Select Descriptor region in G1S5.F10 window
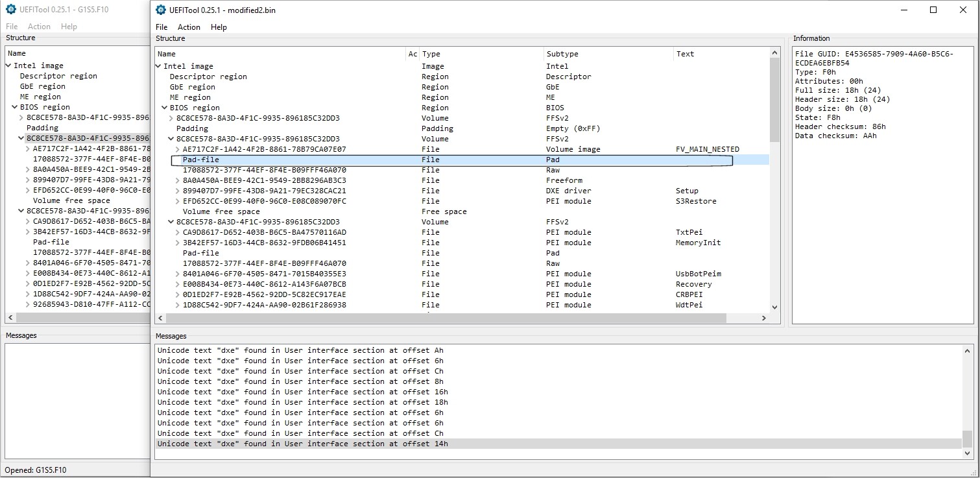This screenshot has width=980, height=478. [78, 76]
